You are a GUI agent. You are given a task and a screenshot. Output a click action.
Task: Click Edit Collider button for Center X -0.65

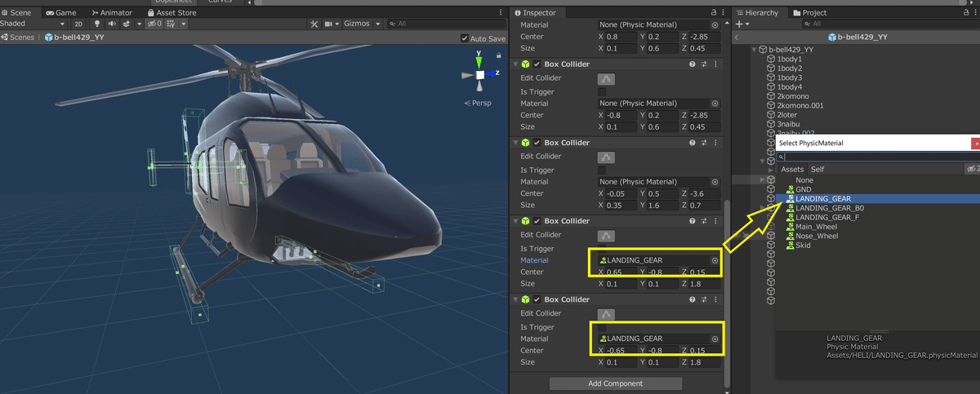pos(607,313)
